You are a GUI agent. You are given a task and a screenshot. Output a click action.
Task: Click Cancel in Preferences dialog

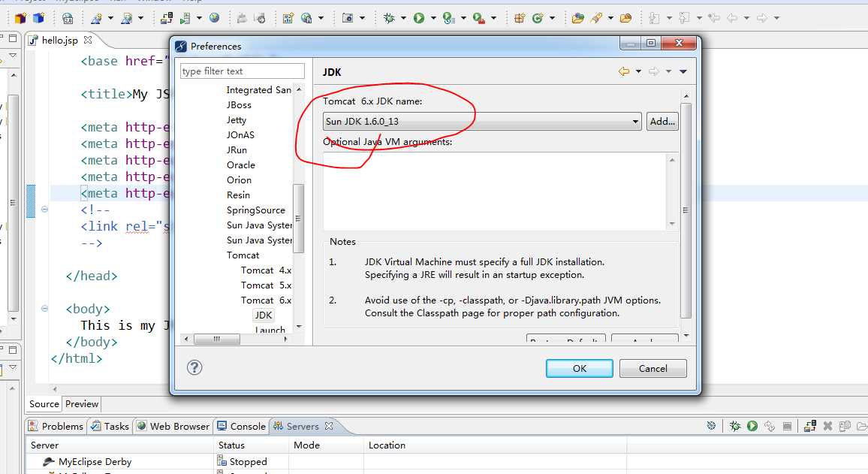pyautogui.click(x=653, y=368)
